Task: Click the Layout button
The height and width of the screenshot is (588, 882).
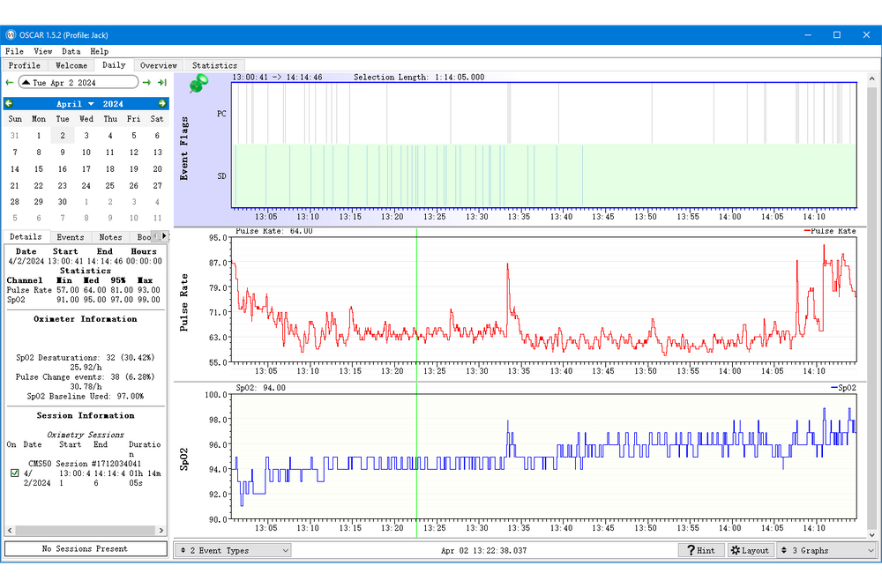Action: [750, 550]
